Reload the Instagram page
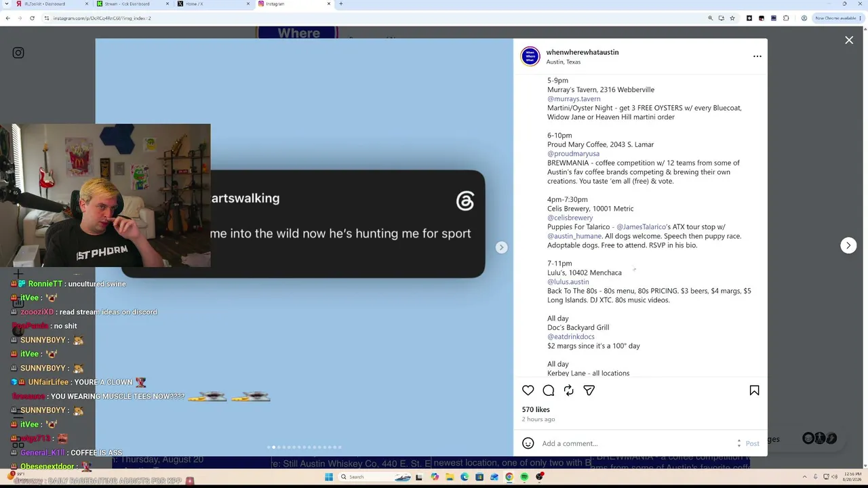This screenshot has width=868, height=488. tap(32, 18)
